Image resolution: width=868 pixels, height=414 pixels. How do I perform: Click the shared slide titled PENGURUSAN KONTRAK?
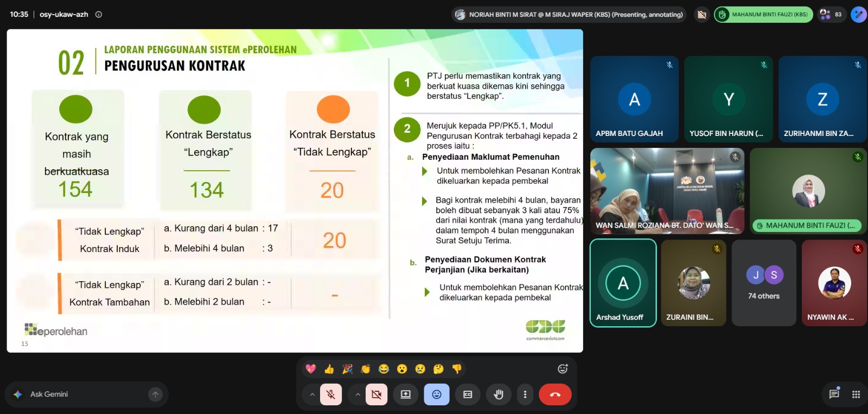(x=295, y=191)
